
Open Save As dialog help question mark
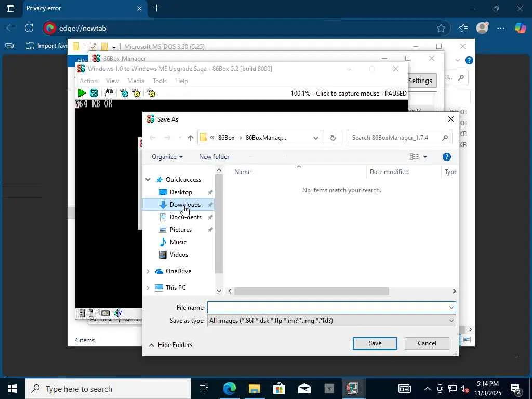[446, 157]
